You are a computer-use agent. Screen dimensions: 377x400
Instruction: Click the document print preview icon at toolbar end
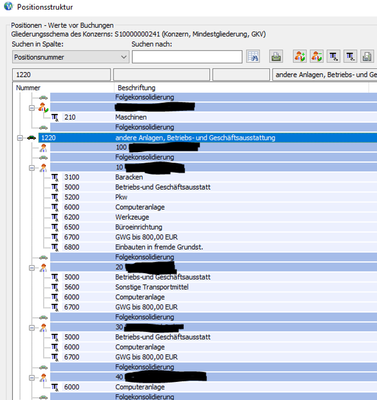367,57
